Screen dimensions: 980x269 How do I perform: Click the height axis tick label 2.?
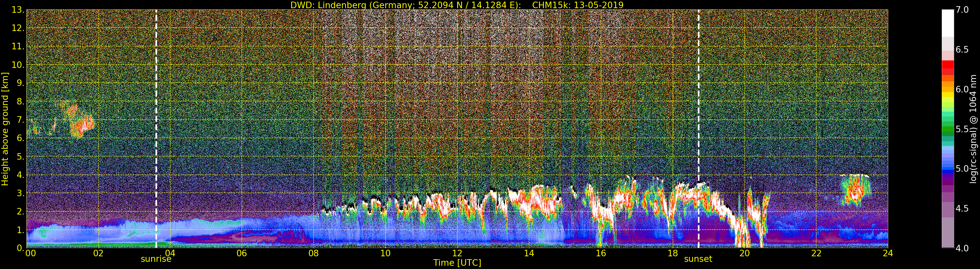click(20, 211)
